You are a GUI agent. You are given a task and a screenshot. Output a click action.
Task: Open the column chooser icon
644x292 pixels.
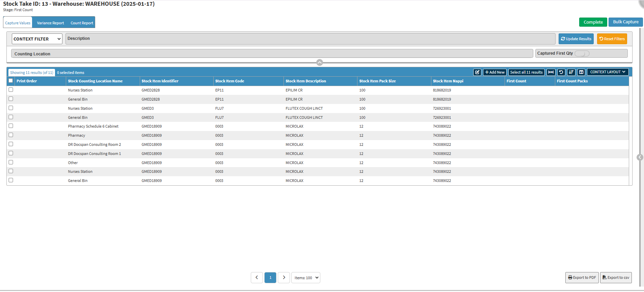coord(581,72)
